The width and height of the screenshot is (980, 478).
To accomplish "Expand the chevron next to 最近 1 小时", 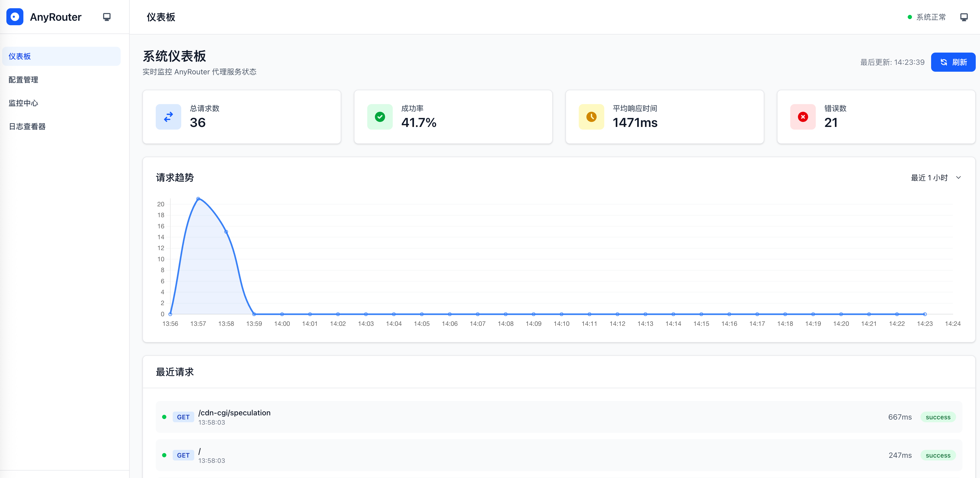I will point(958,178).
